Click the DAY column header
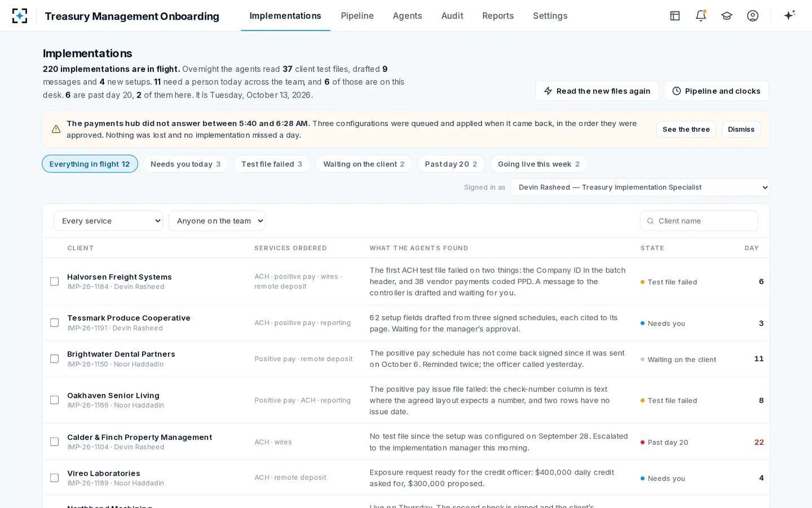This screenshot has height=508, width=812. 752,248
